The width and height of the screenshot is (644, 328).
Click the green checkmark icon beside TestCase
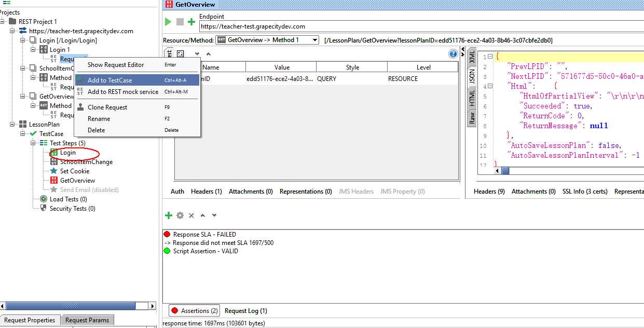tap(33, 134)
